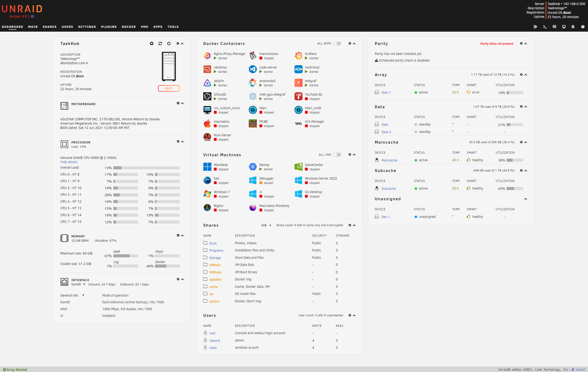Viewport: 588px width, 372px height.
Task: Click the power-off icon in TaekHub panel
Action: [x=169, y=44]
